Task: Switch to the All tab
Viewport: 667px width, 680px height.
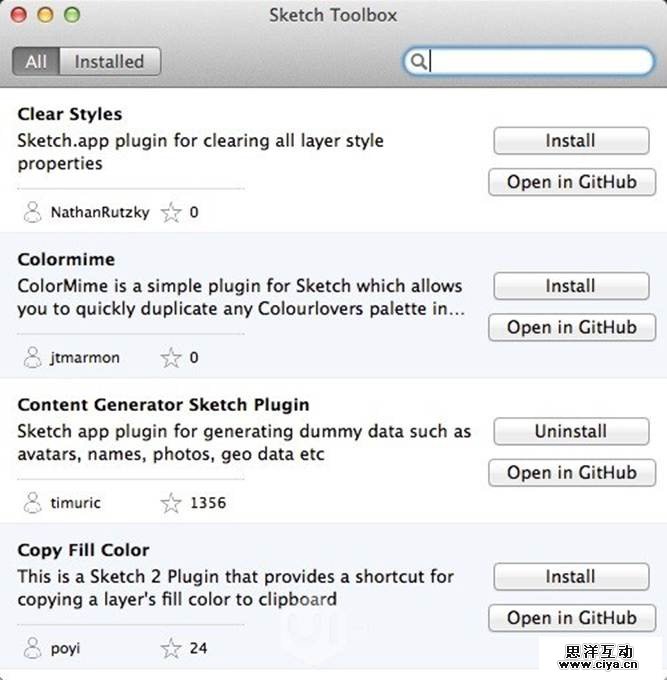Action: [x=36, y=62]
